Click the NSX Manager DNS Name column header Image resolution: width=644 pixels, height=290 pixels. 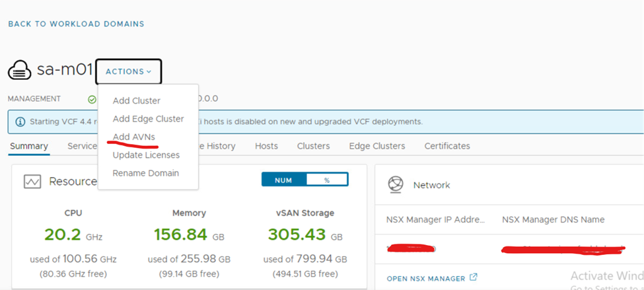(554, 220)
